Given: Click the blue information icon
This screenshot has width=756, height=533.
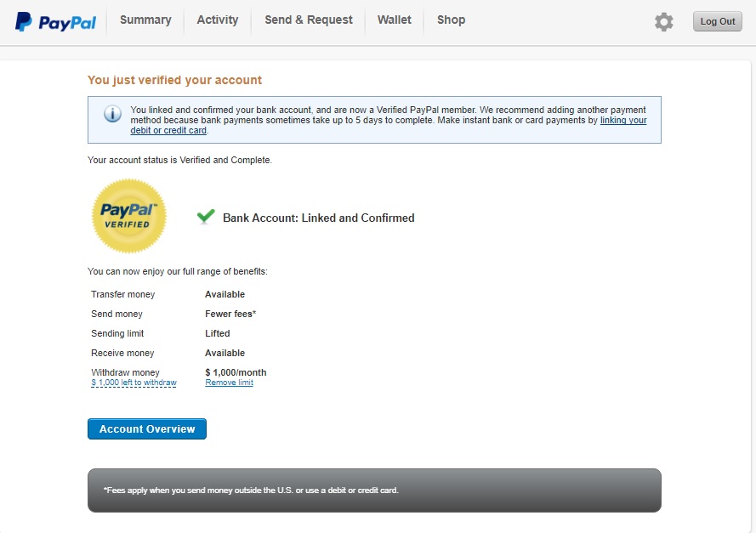Looking at the screenshot, I should pyautogui.click(x=112, y=114).
